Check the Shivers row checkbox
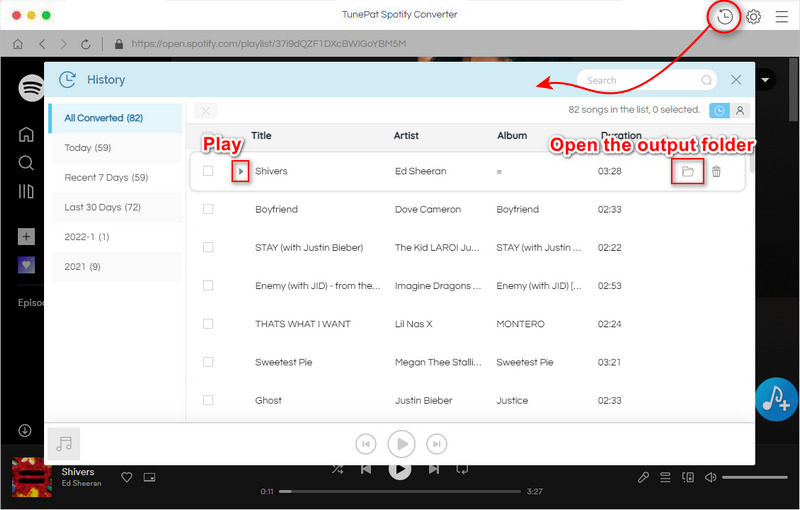 click(208, 171)
